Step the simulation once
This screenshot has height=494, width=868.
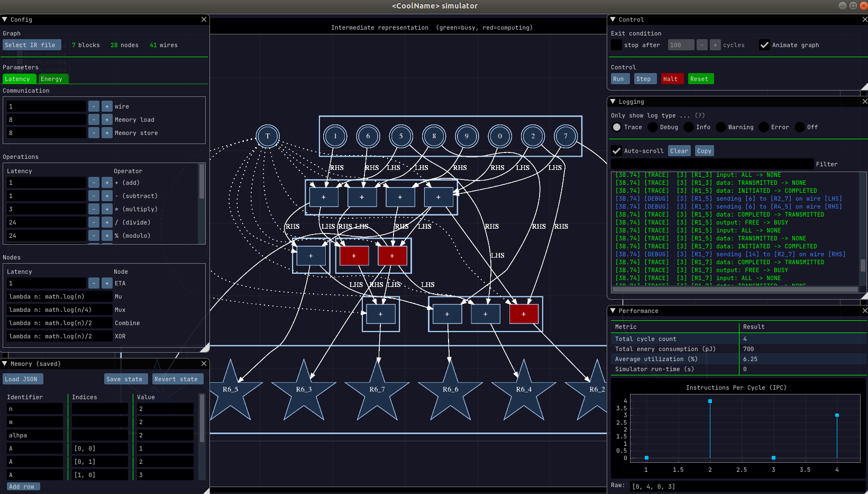tap(645, 79)
